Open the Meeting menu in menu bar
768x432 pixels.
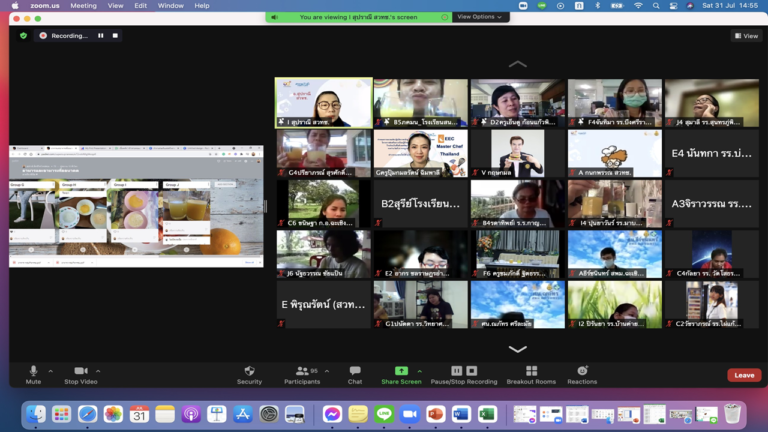tap(84, 5)
